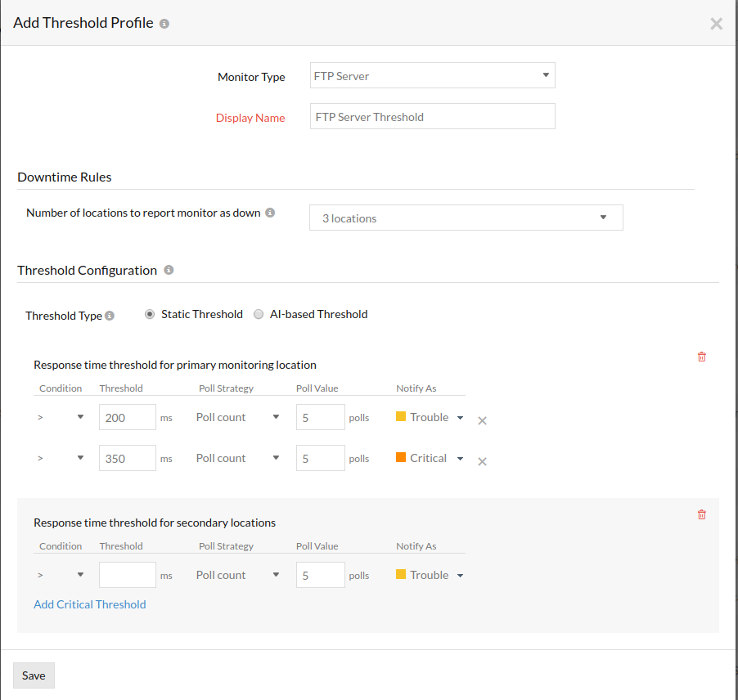Remove the 200 ms Trouble threshold row
The height and width of the screenshot is (700, 738).
[x=482, y=420]
